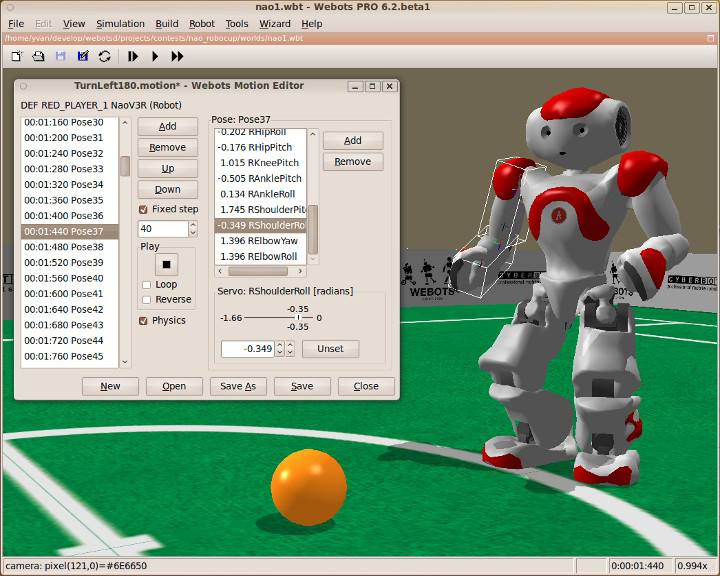Click the servo list vertical scrollbar thumb
This screenshot has height=576, width=720.
coord(313,229)
